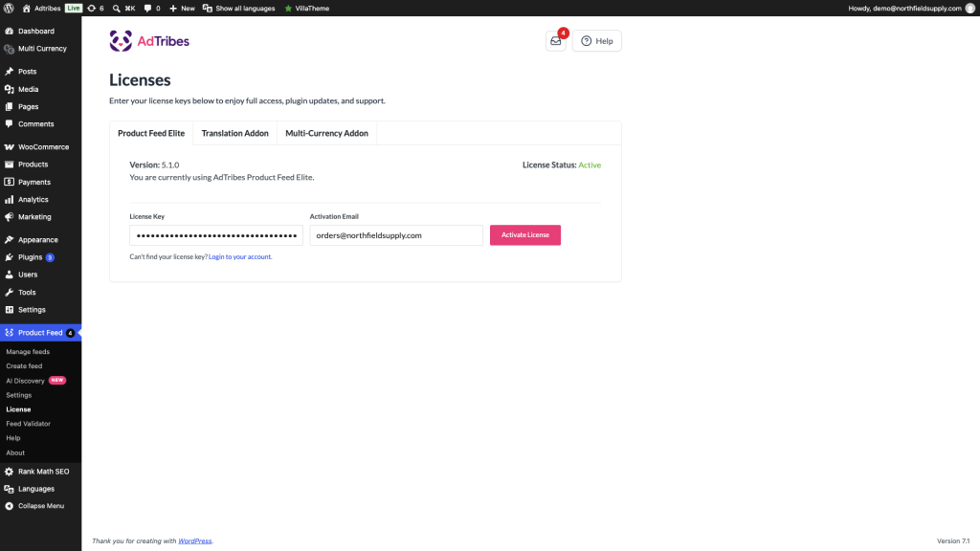Open Marketing sidebar item
This screenshot has height=551, width=980.
pyautogui.click(x=40, y=217)
